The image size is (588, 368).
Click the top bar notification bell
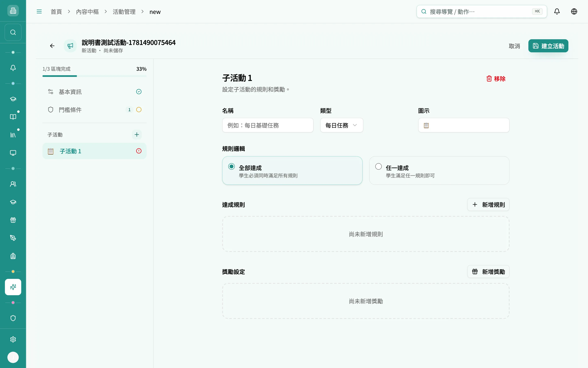coord(557,11)
